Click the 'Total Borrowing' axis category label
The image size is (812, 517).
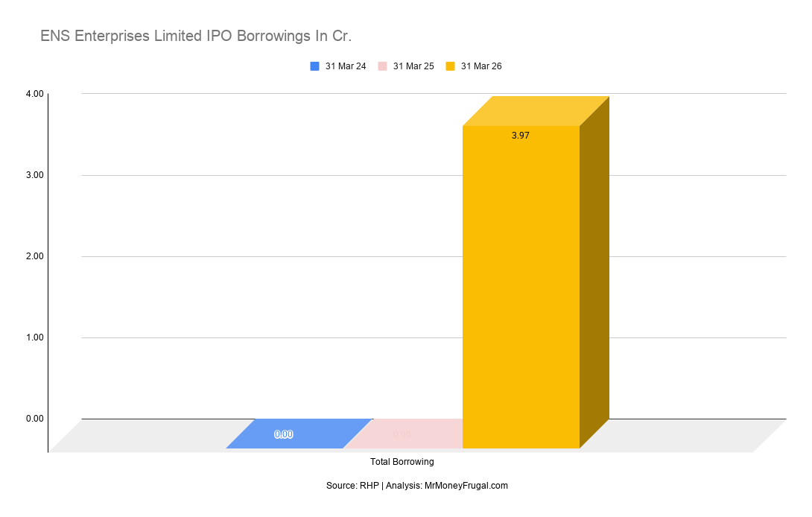tap(402, 462)
